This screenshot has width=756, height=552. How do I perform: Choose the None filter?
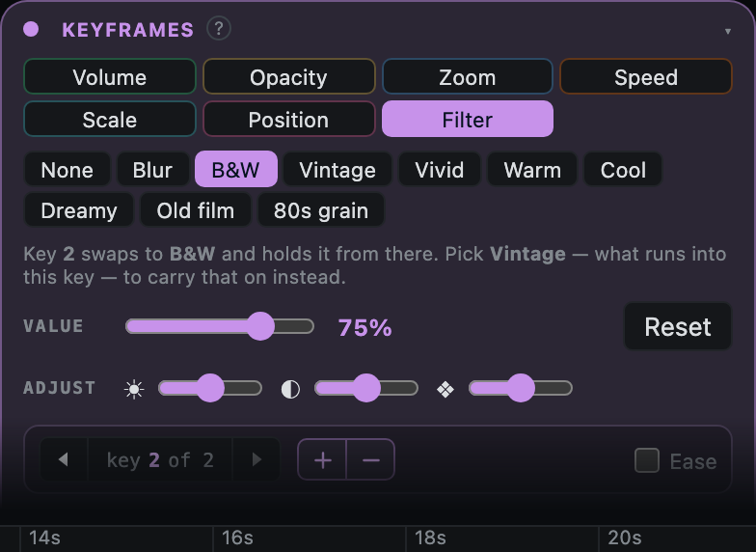tap(67, 170)
